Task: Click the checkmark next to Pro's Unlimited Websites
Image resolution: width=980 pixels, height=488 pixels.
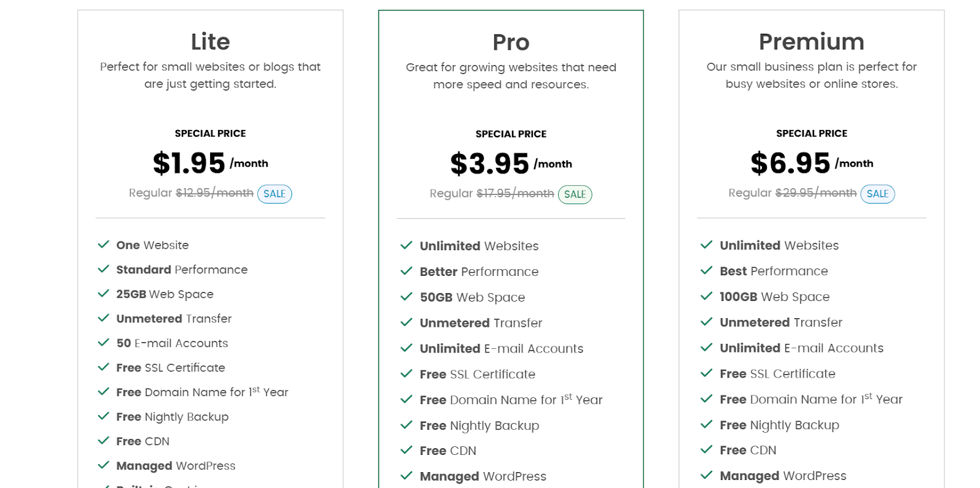Action: tap(406, 246)
